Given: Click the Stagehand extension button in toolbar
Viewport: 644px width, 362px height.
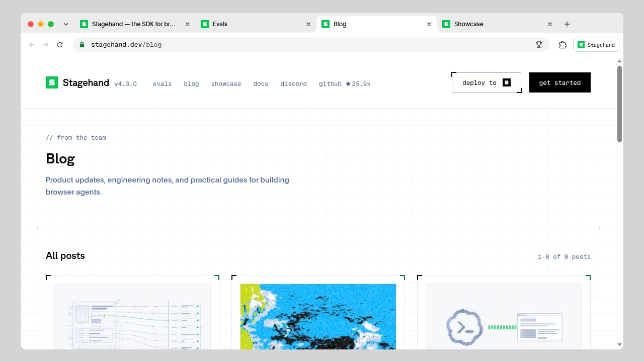Looking at the screenshot, I should [x=596, y=45].
